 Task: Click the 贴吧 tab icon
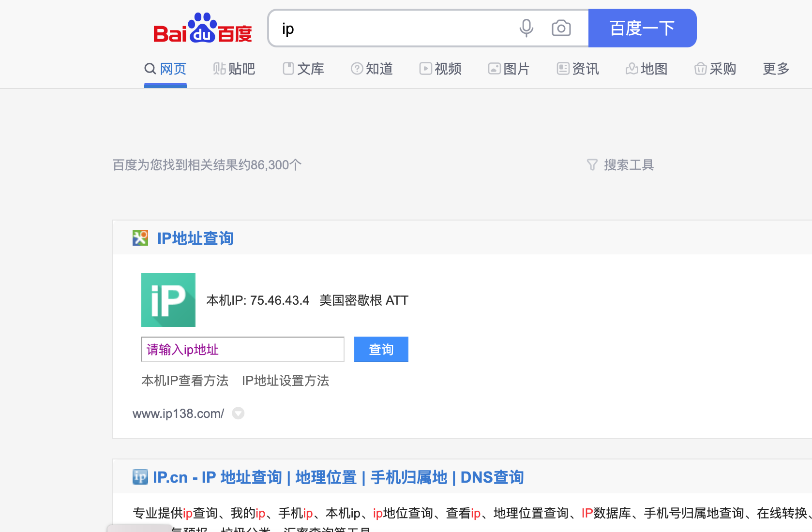(220, 69)
